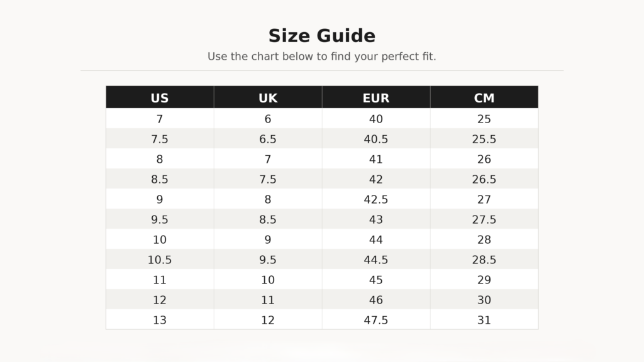Click the US column header
644x362 pixels.
[x=160, y=98]
